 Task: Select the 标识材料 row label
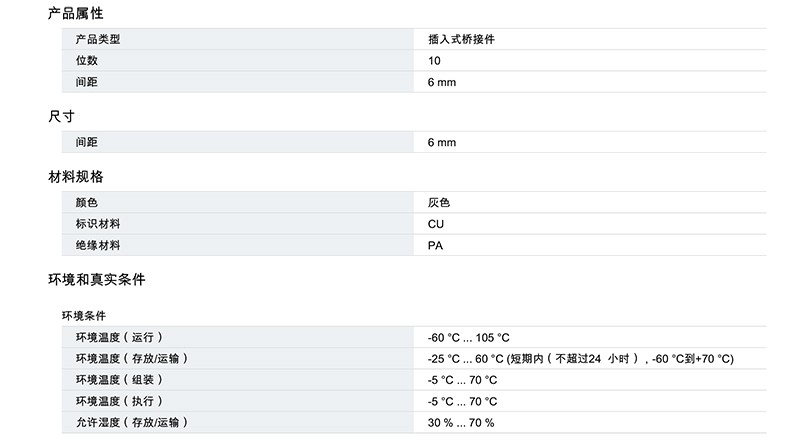point(97,224)
